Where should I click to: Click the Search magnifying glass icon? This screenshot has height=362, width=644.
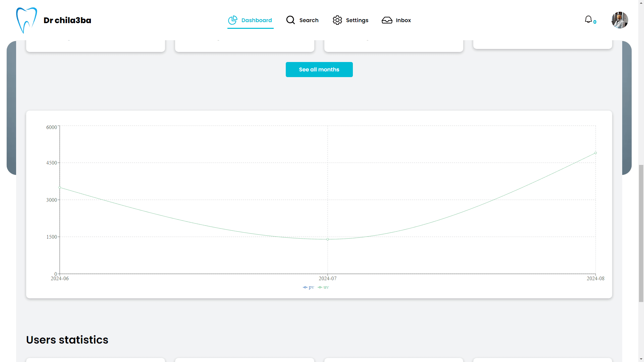pyautogui.click(x=290, y=20)
